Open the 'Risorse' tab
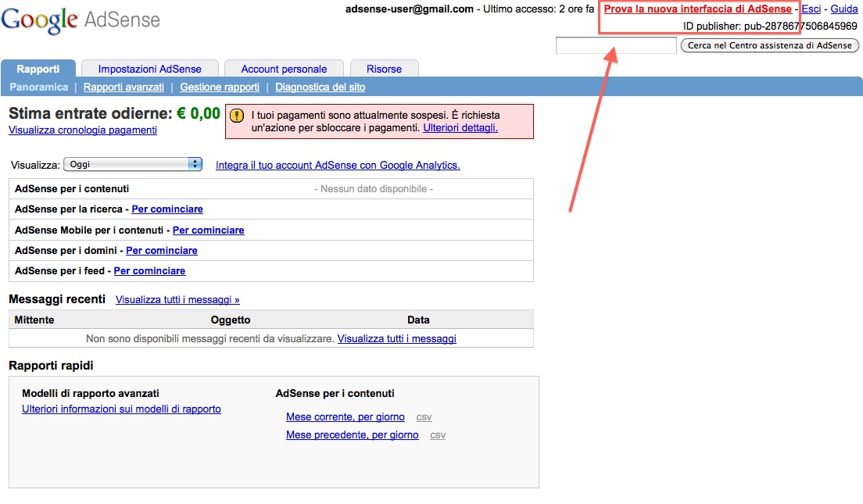 tap(384, 68)
